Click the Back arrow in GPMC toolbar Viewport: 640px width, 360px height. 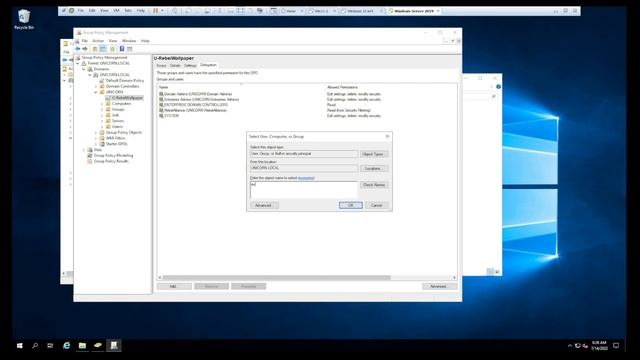pyautogui.click(x=78, y=49)
